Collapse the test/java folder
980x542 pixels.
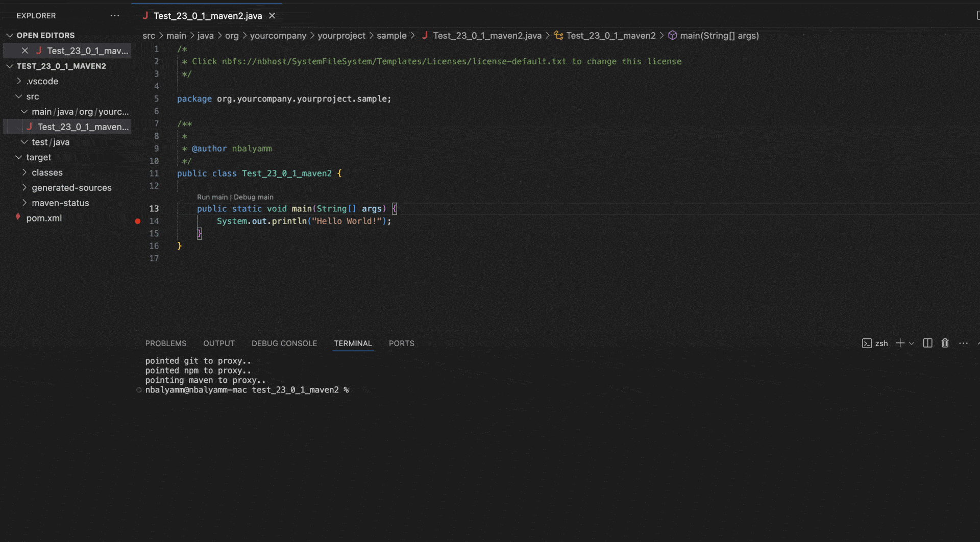24,142
